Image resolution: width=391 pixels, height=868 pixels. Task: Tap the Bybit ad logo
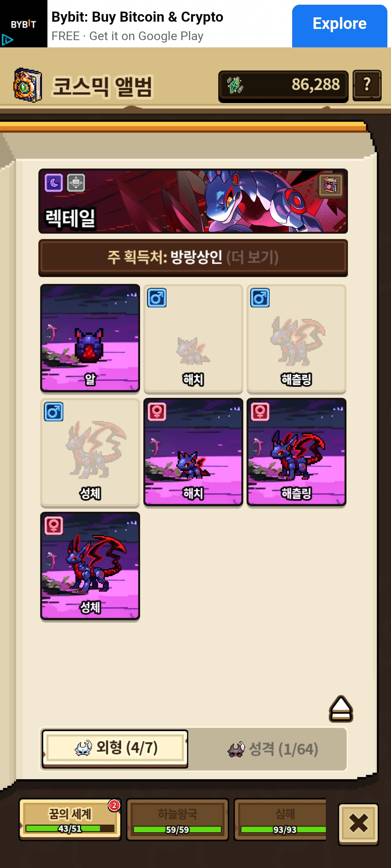[24, 24]
